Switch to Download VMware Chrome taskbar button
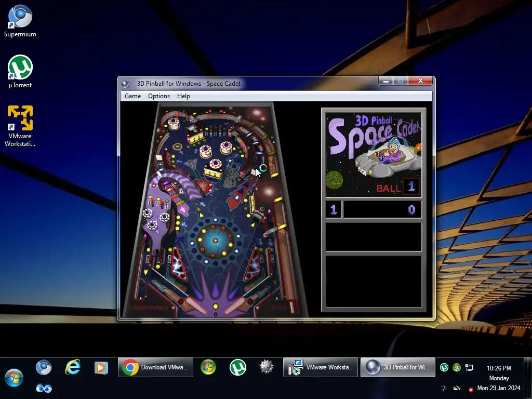This screenshot has height=399, width=532. (x=155, y=367)
